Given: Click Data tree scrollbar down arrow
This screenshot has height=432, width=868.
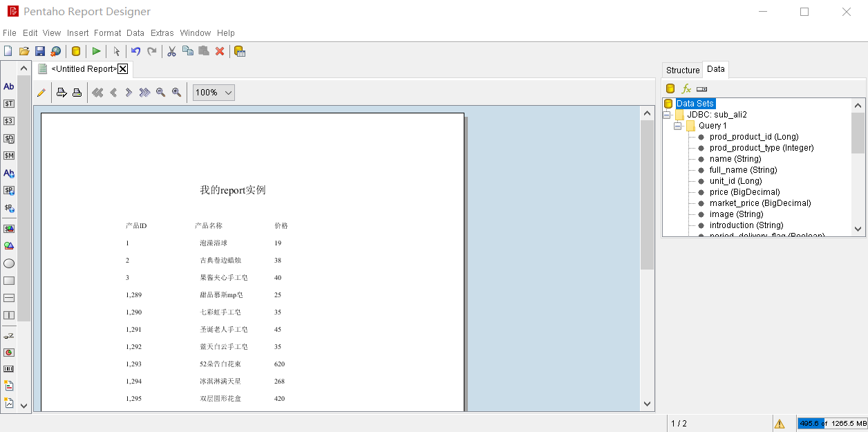Looking at the screenshot, I should coord(858,229).
